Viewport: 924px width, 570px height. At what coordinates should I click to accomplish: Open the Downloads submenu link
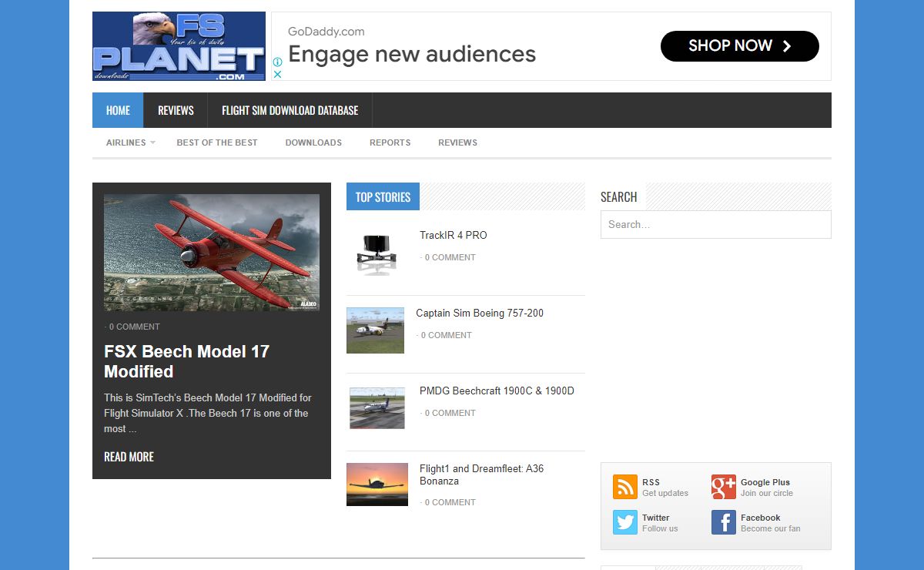pos(313,142)
